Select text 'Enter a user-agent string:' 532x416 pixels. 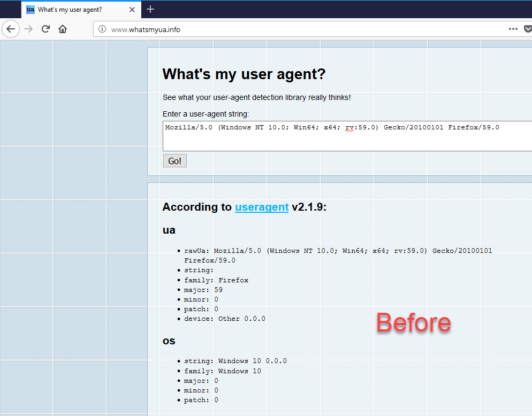pyautogui.click(x=206, y=114)
